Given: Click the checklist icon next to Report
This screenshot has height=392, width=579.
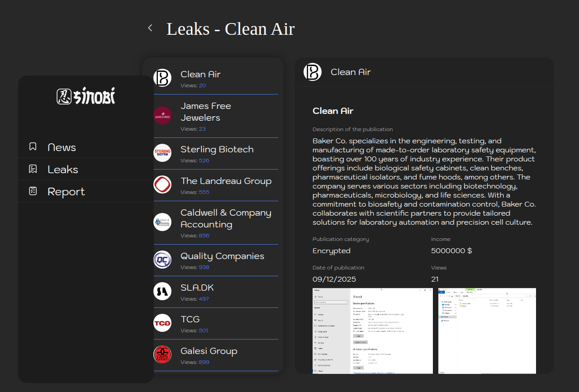Looking at the screenshot, I should point(33,191).
